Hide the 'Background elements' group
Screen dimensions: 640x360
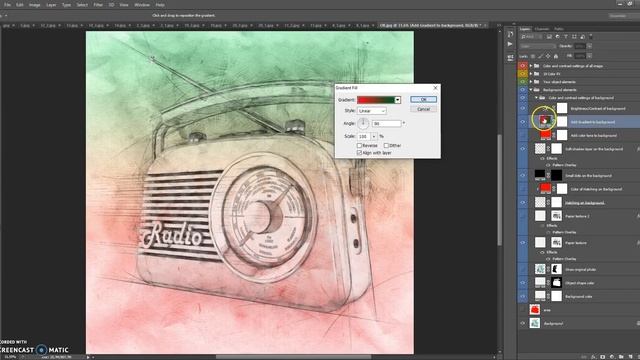click(x=522, y=90)
